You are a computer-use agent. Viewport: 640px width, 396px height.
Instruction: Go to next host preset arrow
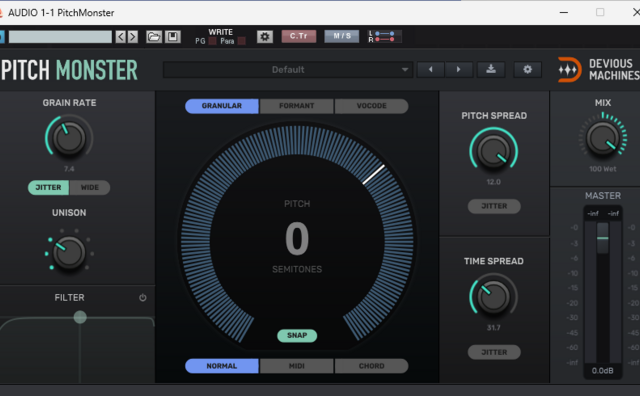click(133, 37)
